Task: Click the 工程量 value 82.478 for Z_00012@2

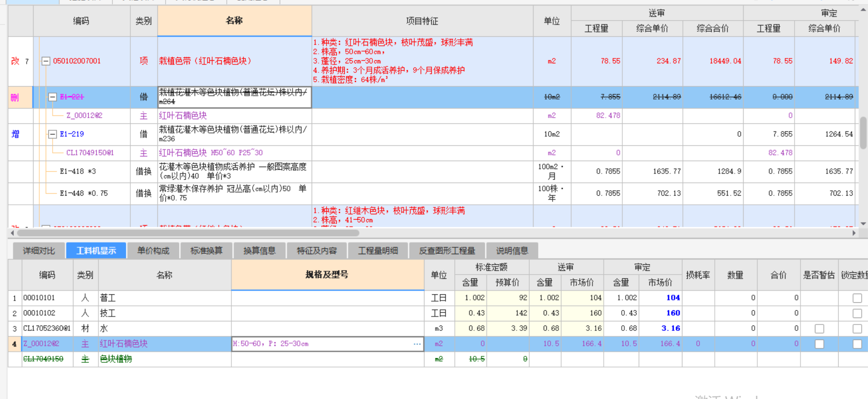Action: click(608, 115)
